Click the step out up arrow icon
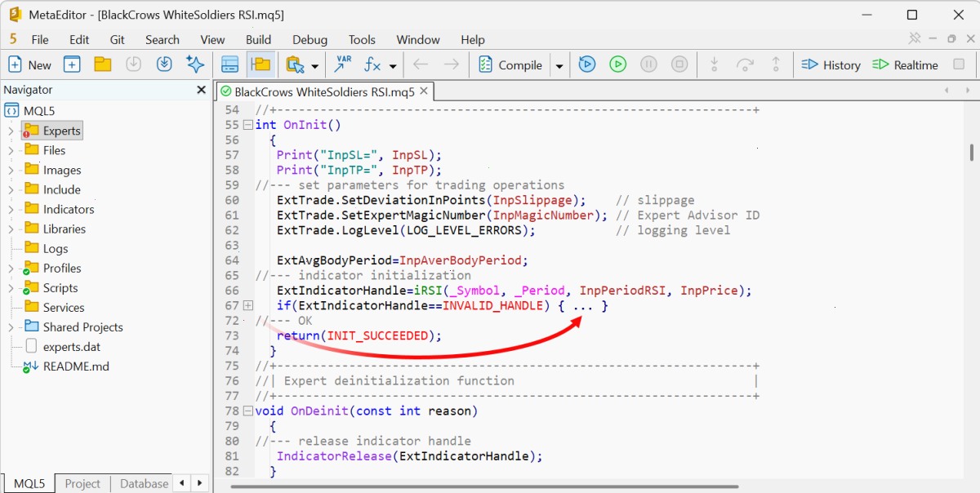This screenshot has height=493, width=980. 776,65
